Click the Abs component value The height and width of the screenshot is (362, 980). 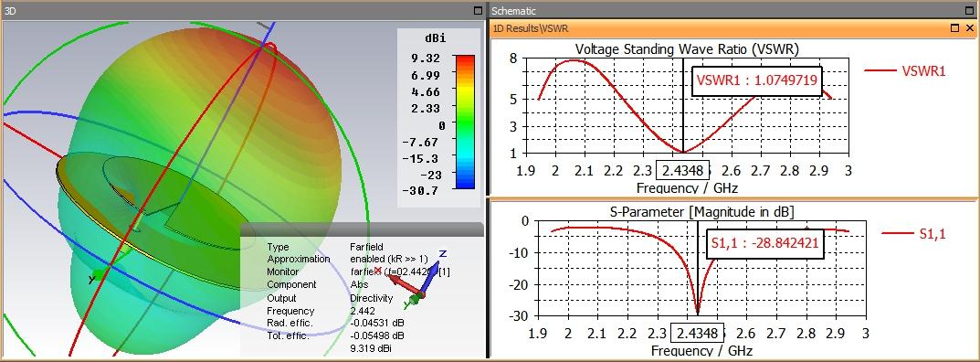(x=359, y=284)
